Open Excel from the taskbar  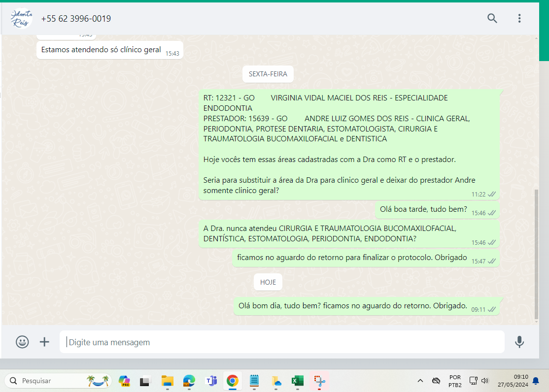pyautogui.click(x=298, y=381)
